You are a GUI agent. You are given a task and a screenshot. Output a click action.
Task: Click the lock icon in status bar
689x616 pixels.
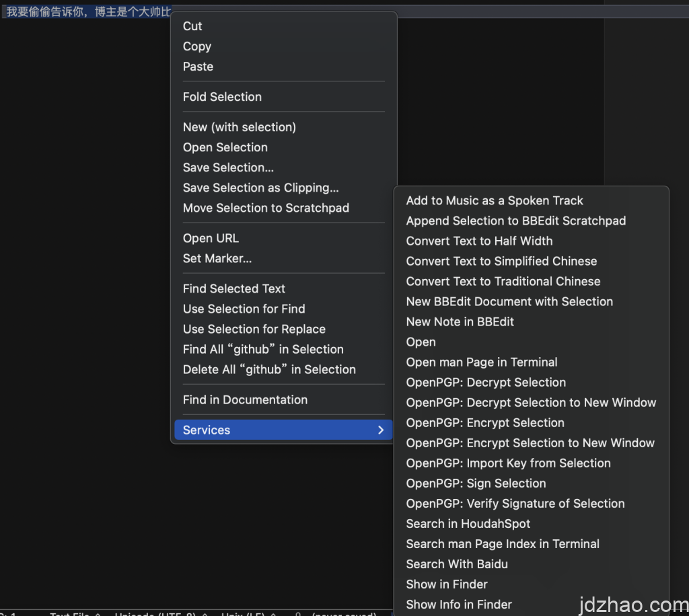click(x=297, y=613)
